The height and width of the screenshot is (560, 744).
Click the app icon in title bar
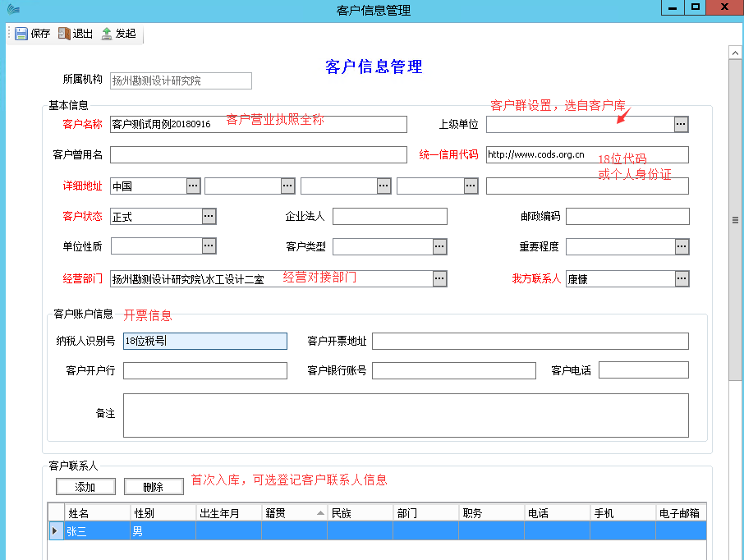[10, 9]
